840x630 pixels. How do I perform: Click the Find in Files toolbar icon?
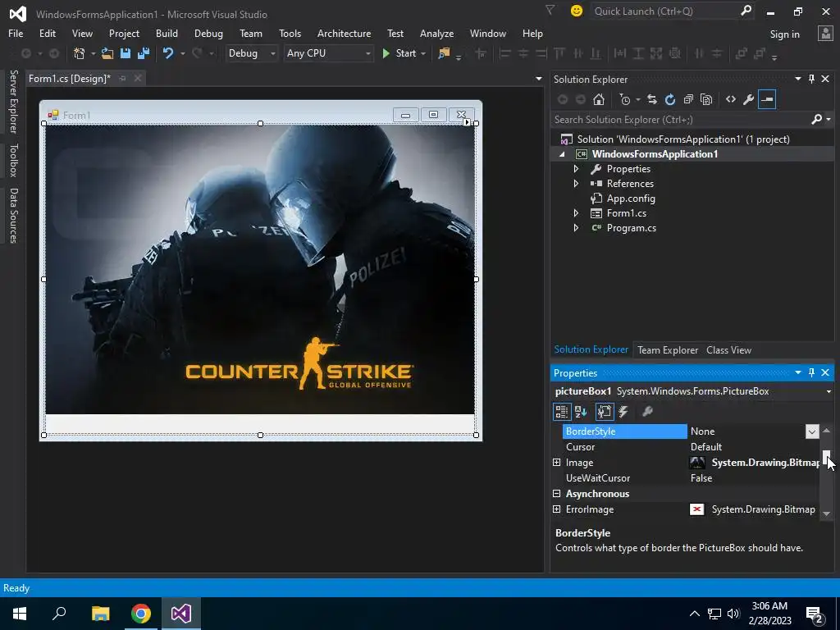444,53
